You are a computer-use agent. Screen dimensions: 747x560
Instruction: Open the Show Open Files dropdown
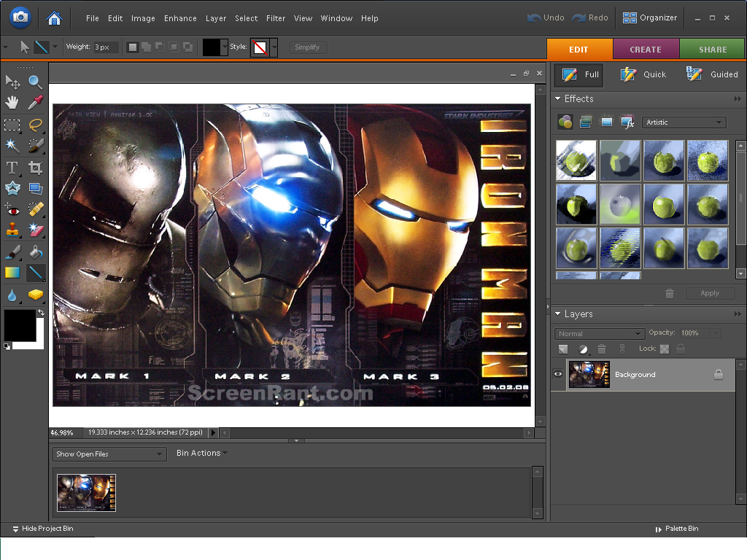[x=108, y=454]
